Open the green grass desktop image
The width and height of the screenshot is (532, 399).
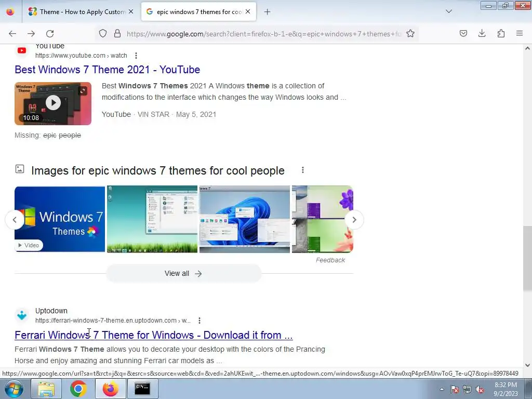[x=152, y=219]
